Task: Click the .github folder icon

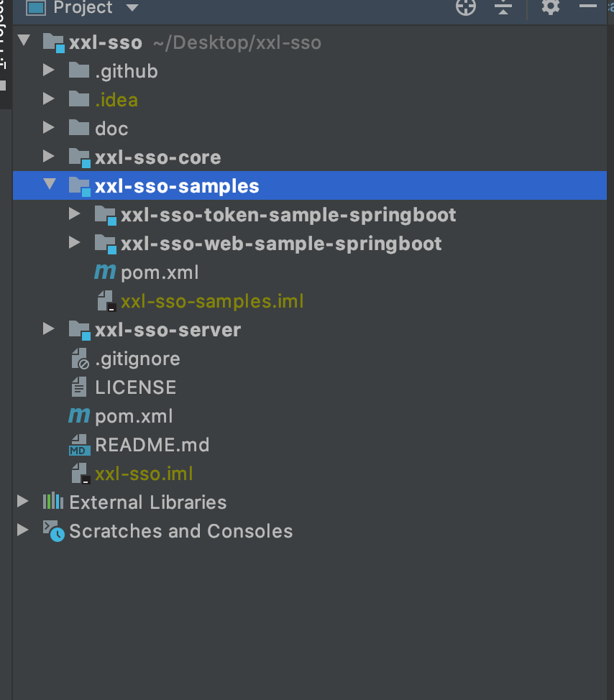Action: pos(79,70)
